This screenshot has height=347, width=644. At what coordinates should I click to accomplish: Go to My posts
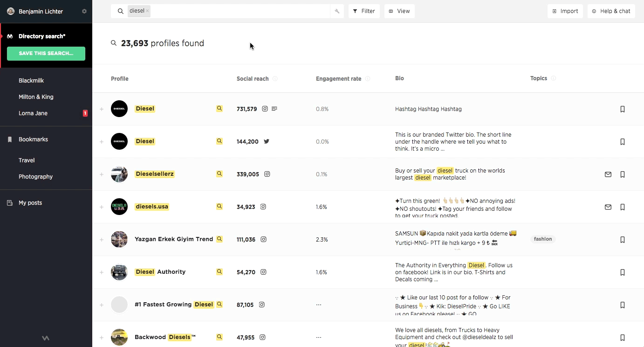coord(30,203)
